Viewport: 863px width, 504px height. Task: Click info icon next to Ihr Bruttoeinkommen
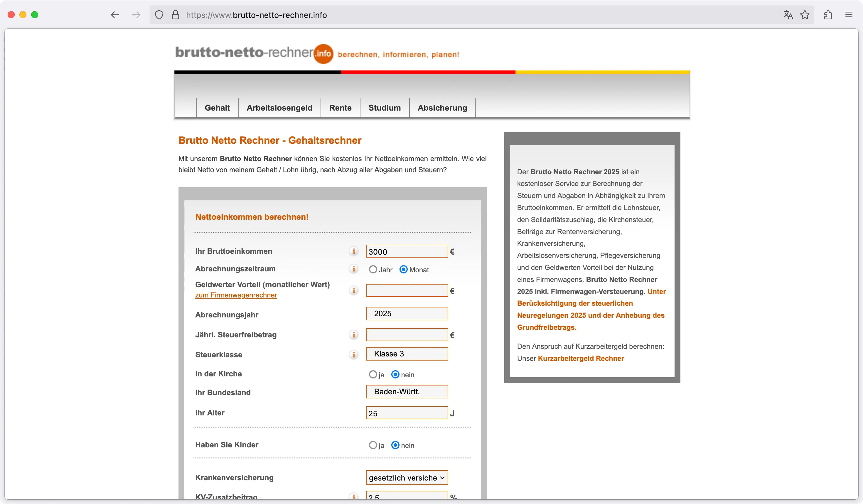click(x=353, y=251)
